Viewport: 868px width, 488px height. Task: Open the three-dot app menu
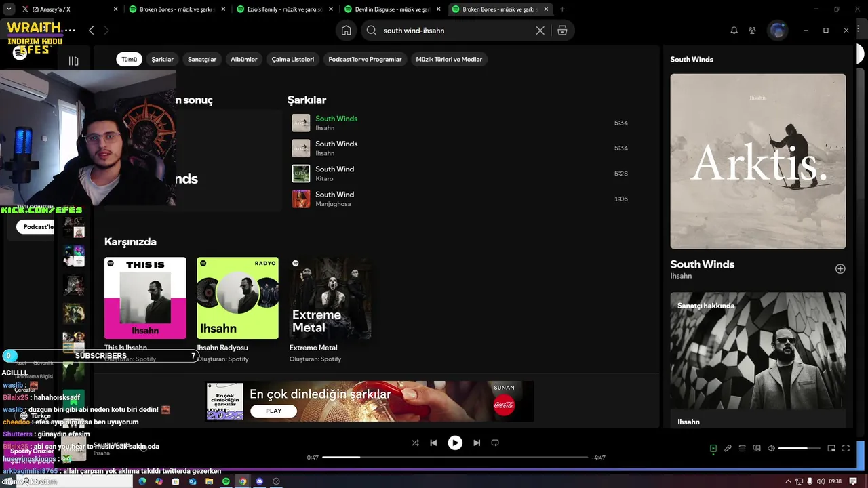[71, 30]
